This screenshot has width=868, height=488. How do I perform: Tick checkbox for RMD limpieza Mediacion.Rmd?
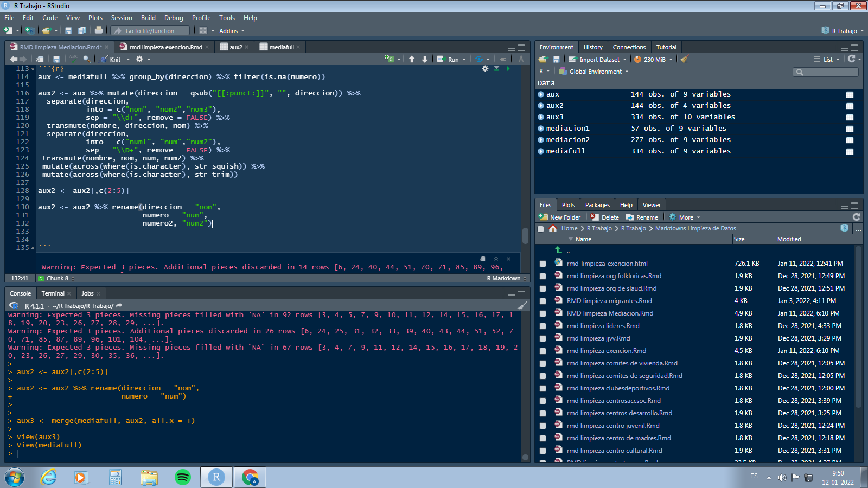pos(542,313)
